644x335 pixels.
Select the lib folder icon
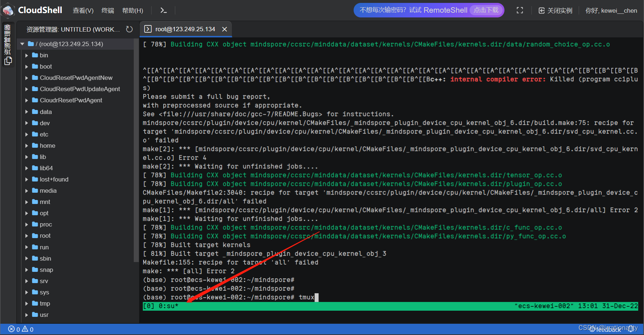click(x=35, y=157)
